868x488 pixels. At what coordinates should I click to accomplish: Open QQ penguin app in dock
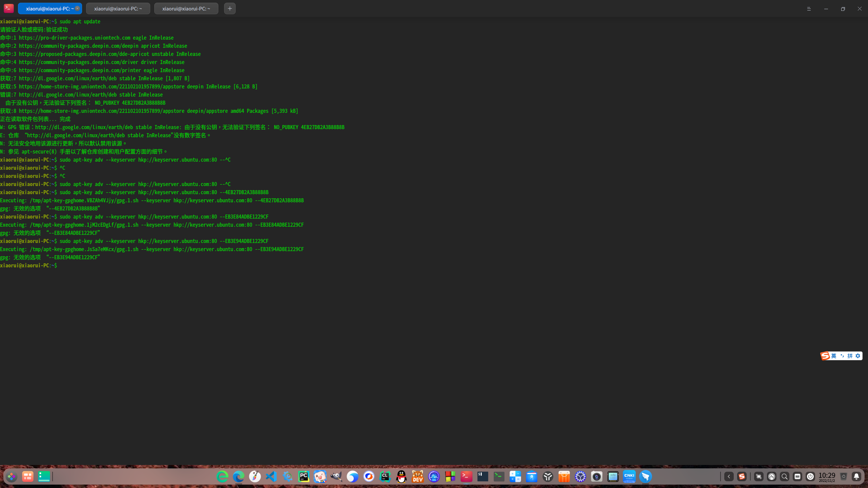click(x=401, y=477)
